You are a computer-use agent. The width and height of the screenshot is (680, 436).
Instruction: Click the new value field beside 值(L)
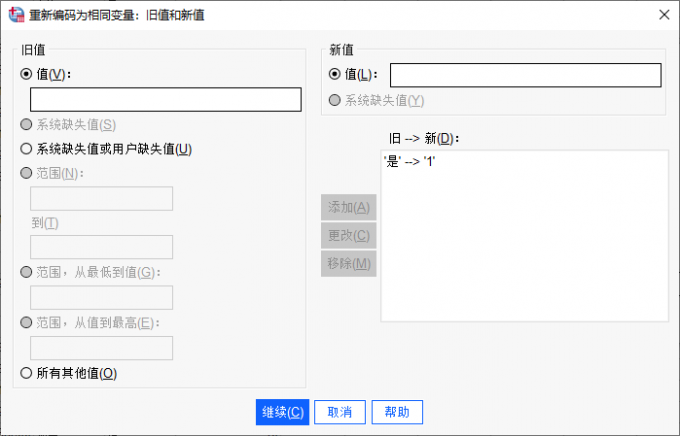pyautogui.click(x=526, y=75)
